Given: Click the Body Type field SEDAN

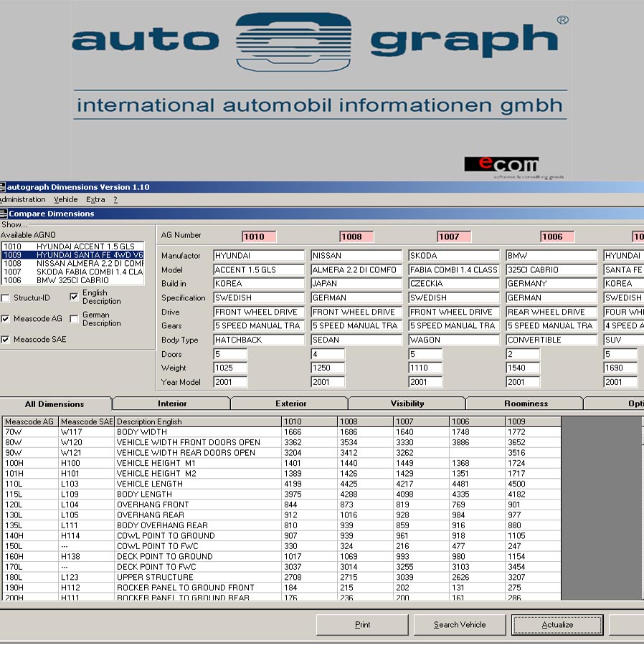Looking at the screenshot, I should click(356, 340).
